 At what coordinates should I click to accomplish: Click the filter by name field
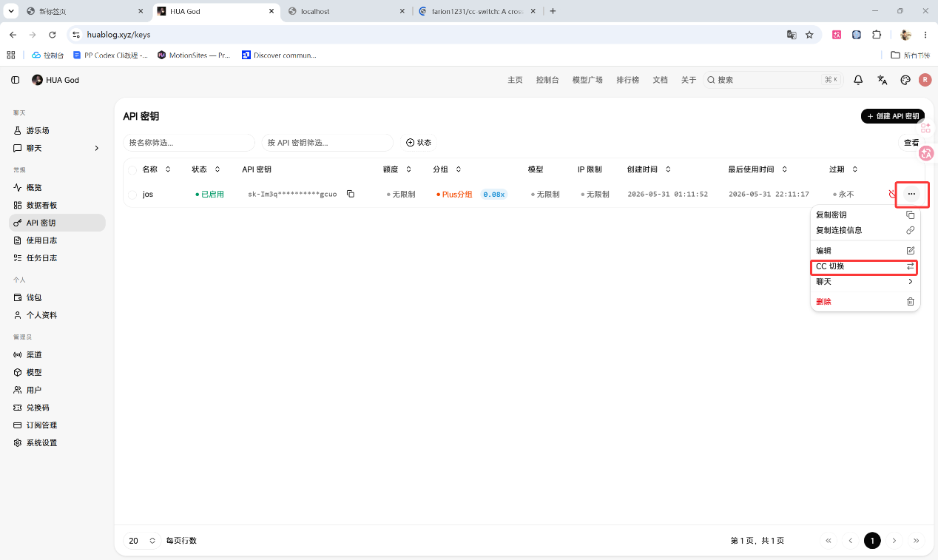189,143
